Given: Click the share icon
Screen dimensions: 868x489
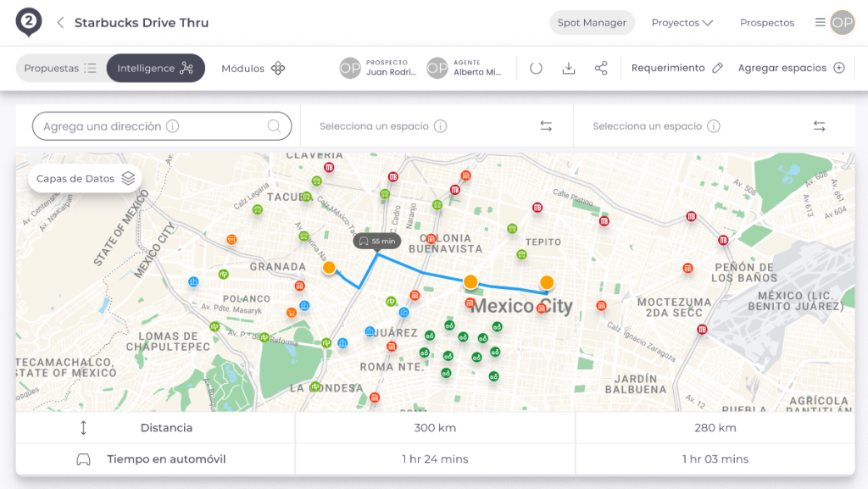Looking at the screenshot, I should (601, 68).
